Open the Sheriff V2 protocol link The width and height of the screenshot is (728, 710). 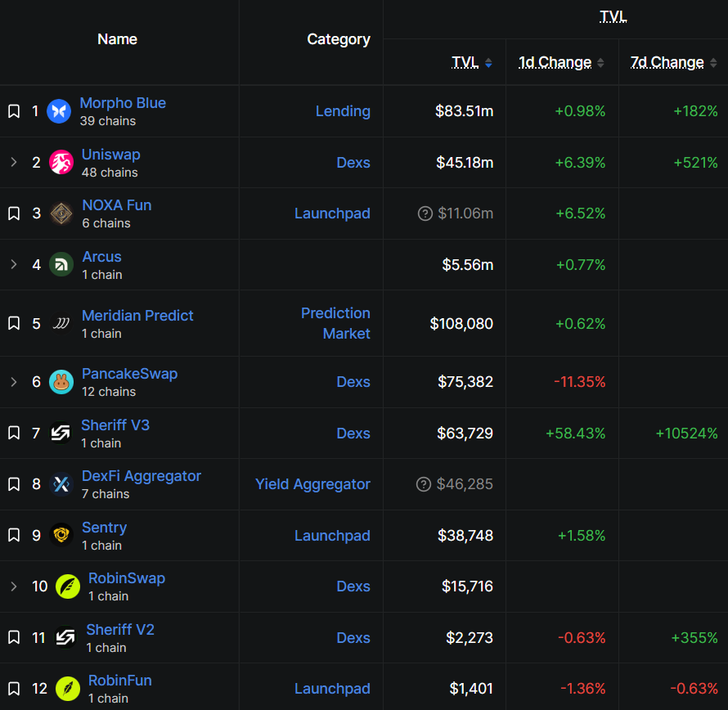[120, 630]
